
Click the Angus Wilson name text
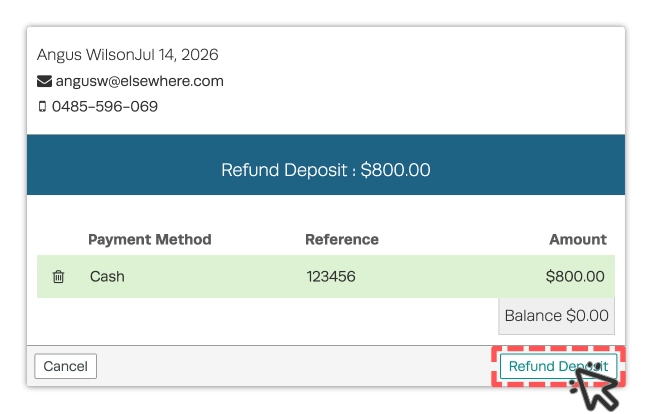point(85,55)
